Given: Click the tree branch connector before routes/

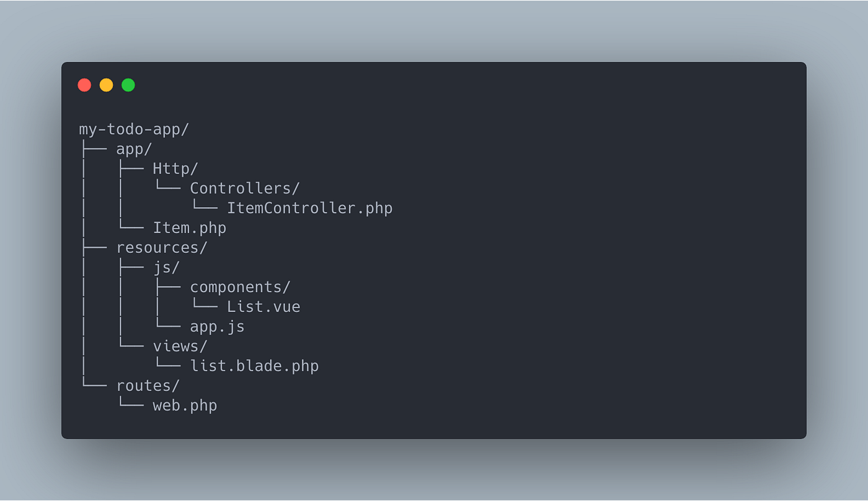Looking at the screenshot, I should point(94,386).
